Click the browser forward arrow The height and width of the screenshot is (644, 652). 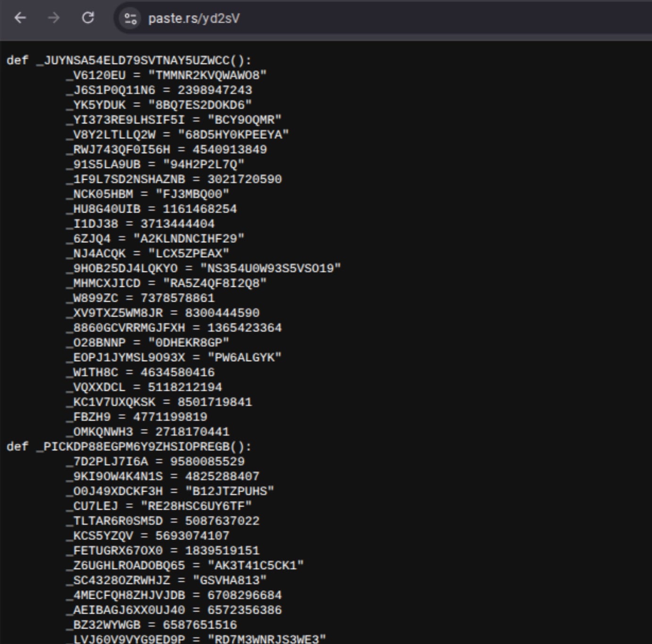[x=54, y=18]
